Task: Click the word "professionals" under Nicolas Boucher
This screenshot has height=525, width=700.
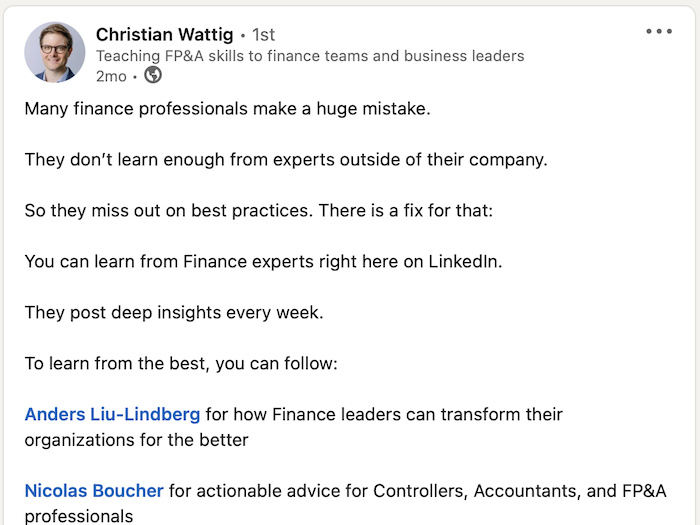Action: (79, 516)
